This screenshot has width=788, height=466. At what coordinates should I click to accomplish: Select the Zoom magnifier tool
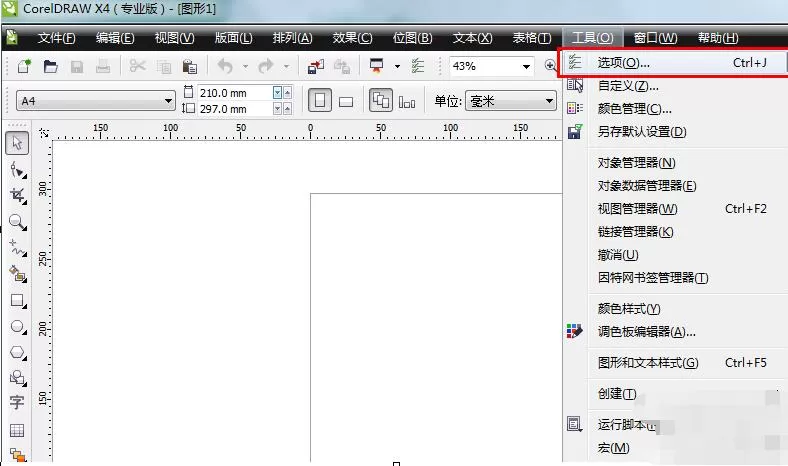[x=18, y=222]
